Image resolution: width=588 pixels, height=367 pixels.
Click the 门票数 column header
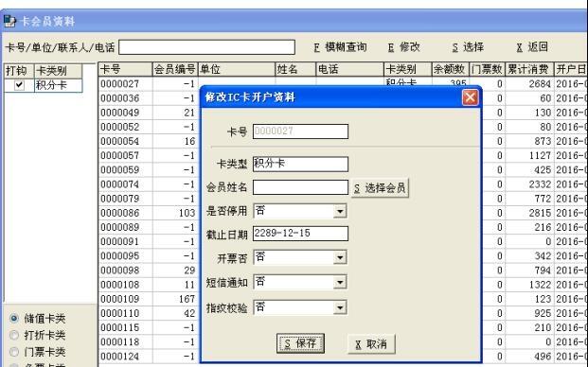coord(487,69)
